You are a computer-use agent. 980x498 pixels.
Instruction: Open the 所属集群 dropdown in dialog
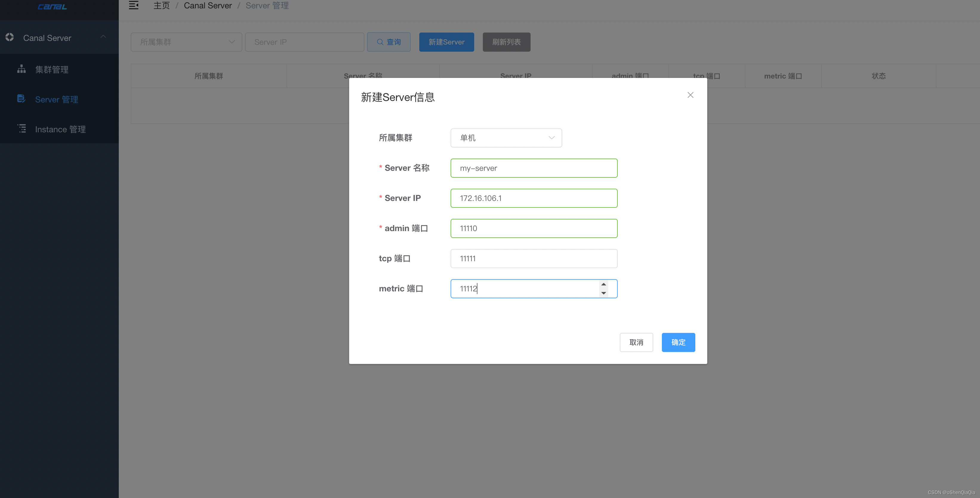click(506, 138)
